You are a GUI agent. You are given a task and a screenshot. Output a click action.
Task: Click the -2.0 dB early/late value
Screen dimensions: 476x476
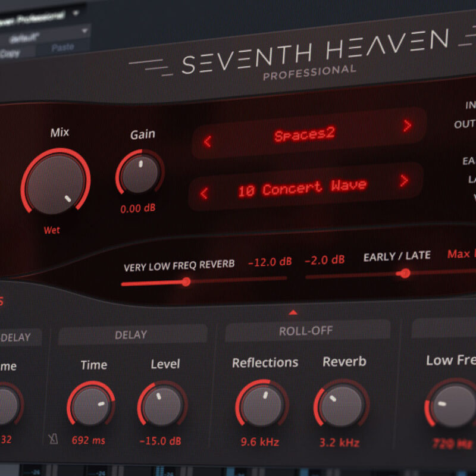[324, 260]
